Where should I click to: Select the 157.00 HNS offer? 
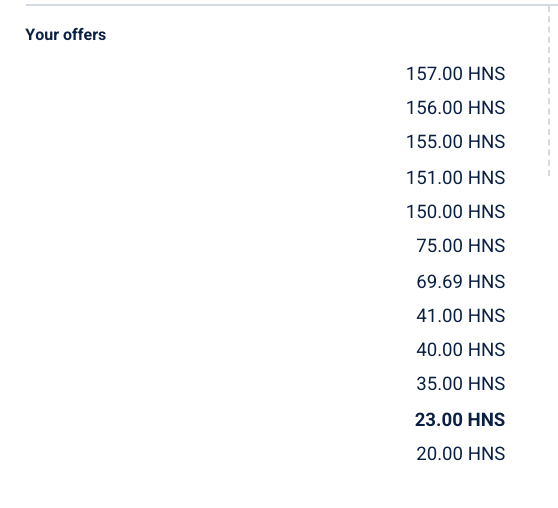(x=456, y=74)
